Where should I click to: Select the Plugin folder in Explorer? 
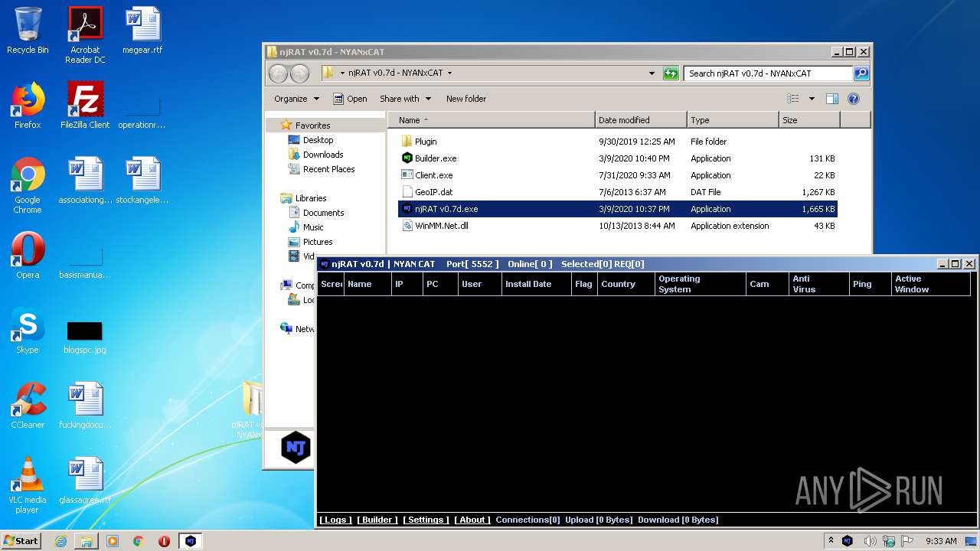(x=407, y=142)
